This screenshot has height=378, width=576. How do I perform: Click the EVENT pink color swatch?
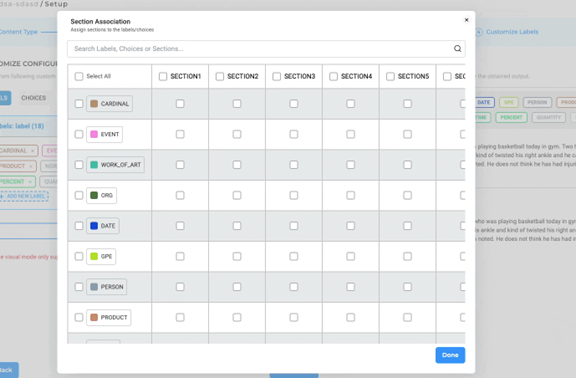[x=94, y=134]
